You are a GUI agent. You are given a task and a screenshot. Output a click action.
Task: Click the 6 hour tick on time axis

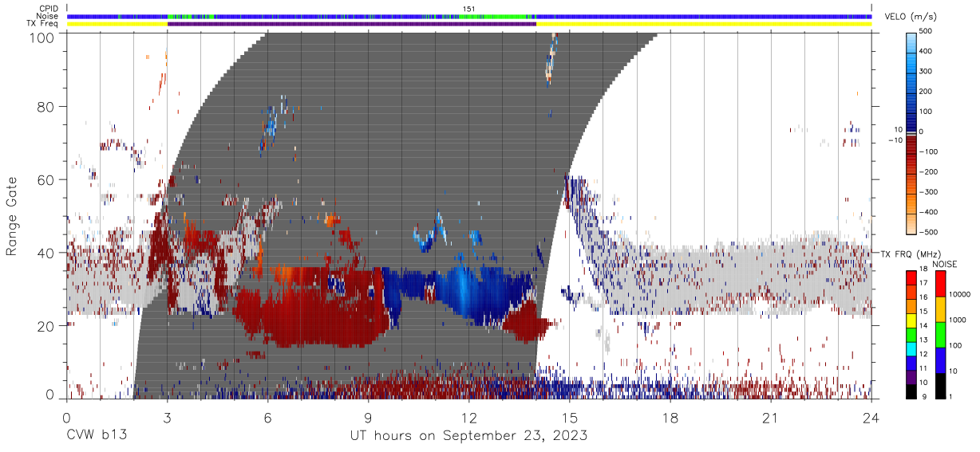click(268, 418)
